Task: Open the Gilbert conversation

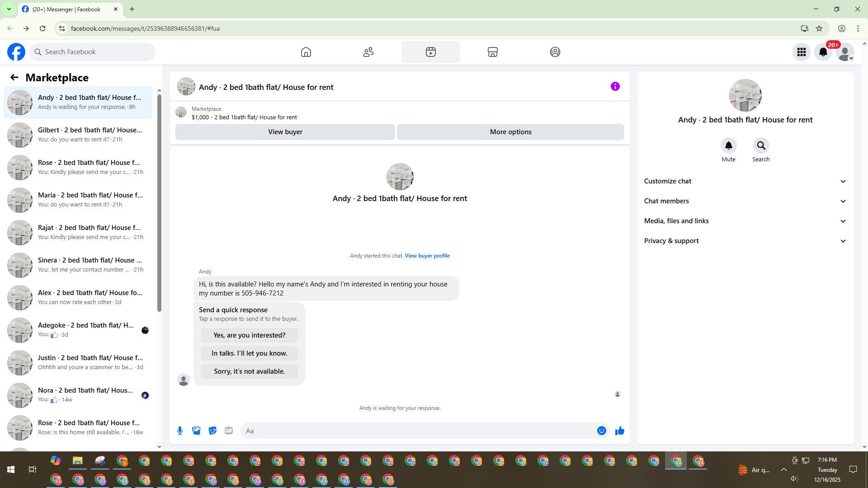Action: tap(78, 135)
